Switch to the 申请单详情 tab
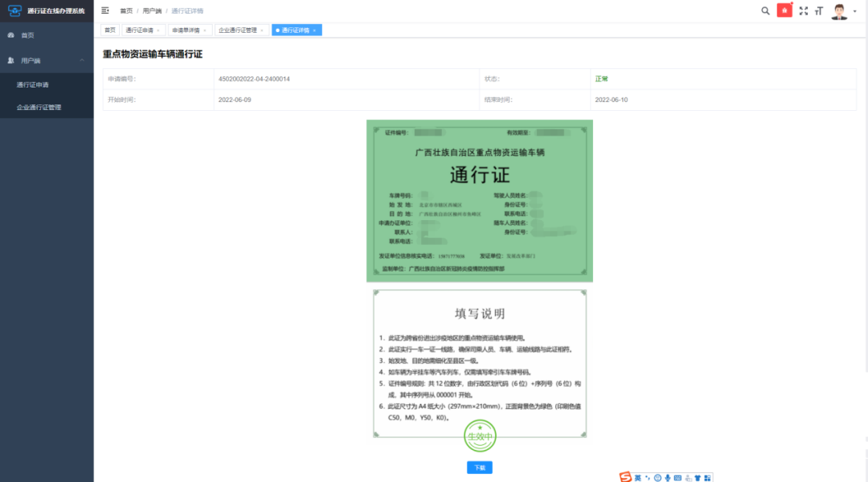This screenshot has width=868, height=482. [186, 31]
